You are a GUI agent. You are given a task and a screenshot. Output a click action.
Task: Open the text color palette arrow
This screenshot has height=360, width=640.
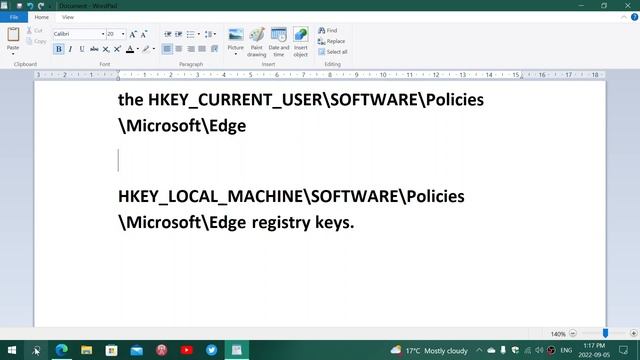(138, 49)
